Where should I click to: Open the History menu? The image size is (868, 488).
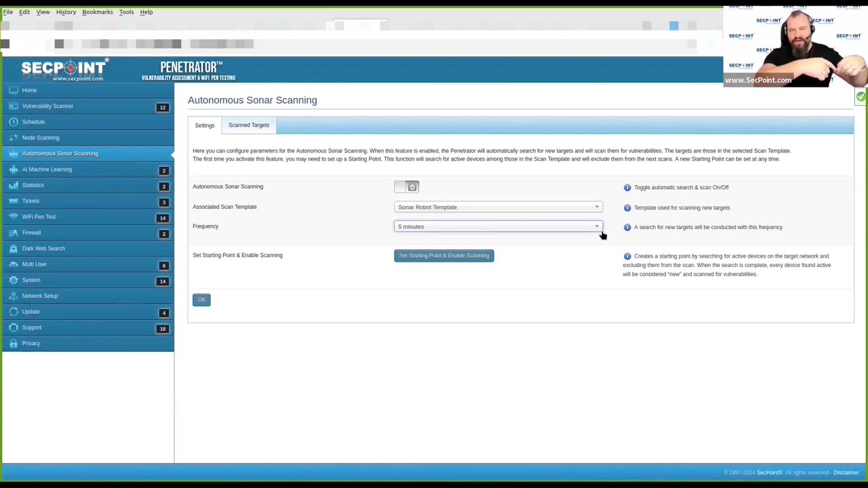pos(66,12)
